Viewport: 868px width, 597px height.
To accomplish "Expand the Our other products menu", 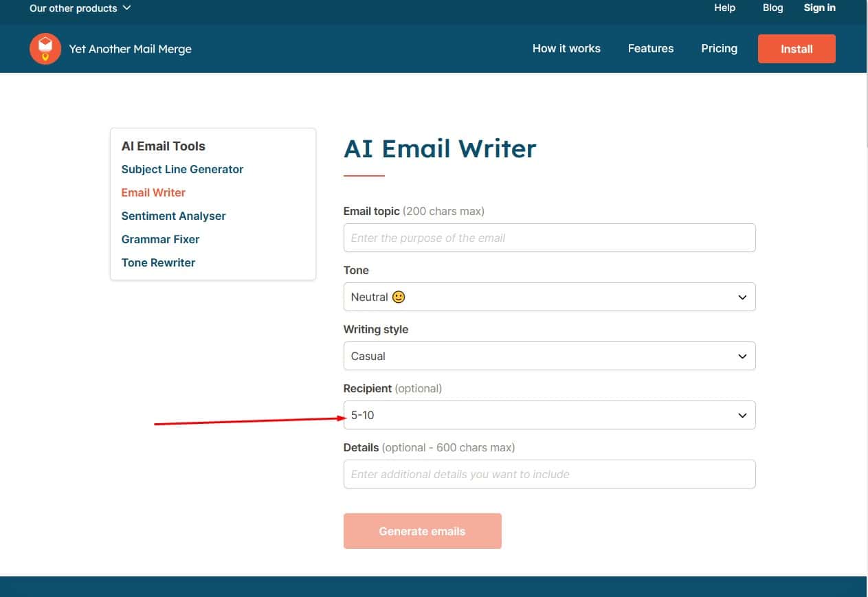I will tap(79, 8).
